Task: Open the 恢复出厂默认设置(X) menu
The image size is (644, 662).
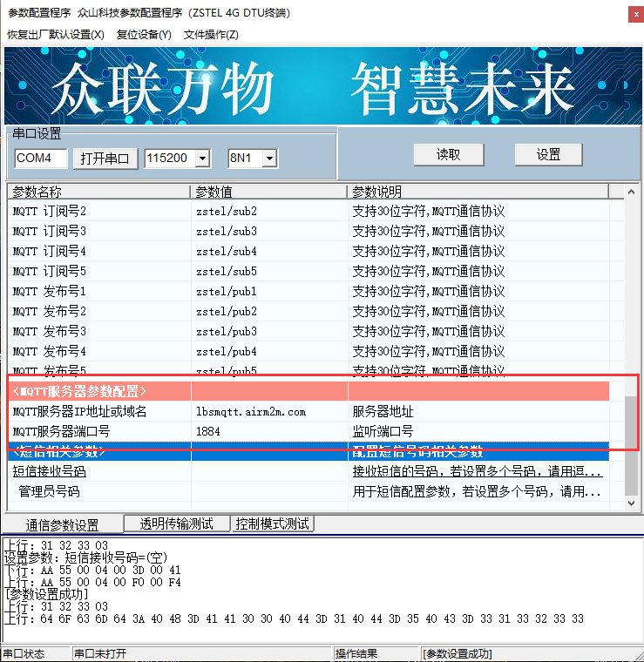Action: pyautogui.click(x=55, y=35)
